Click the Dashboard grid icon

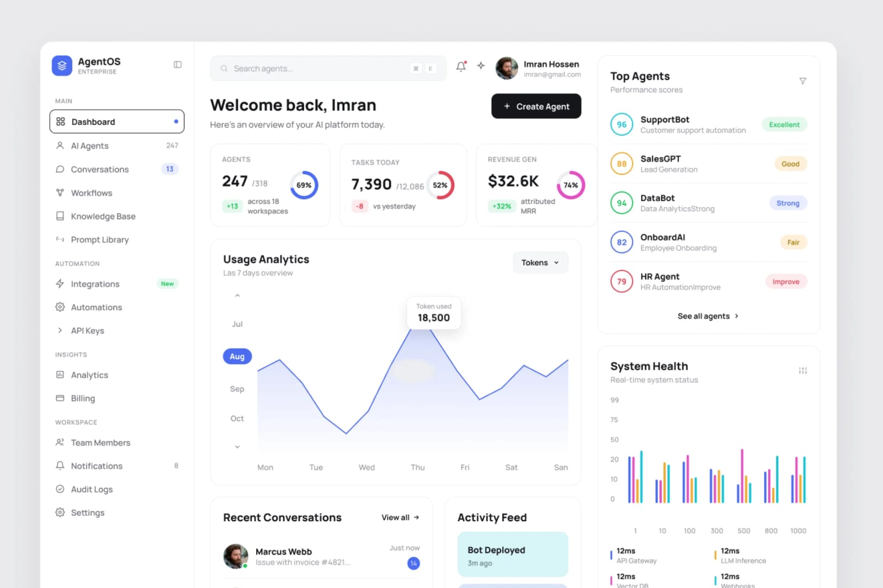point(61,121)
